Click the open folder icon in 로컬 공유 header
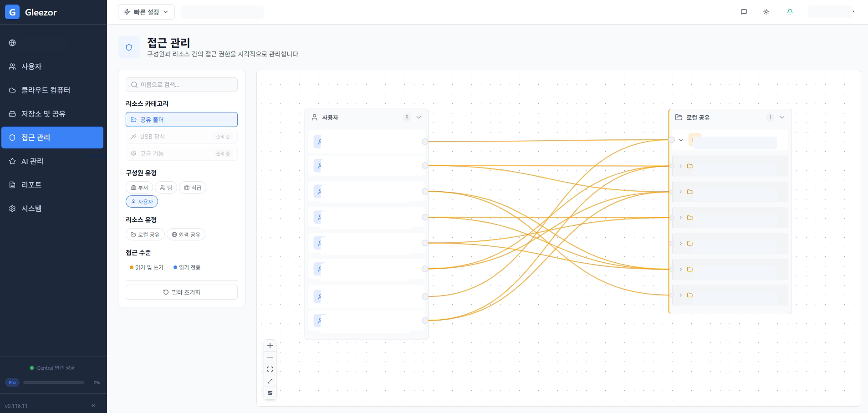 (x=679, y=117)
